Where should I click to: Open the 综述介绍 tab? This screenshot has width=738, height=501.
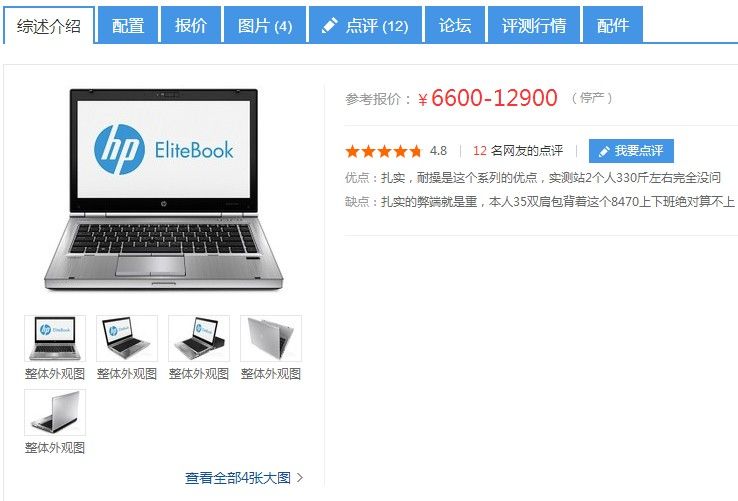pyautogui.click(x=49, y=25)
